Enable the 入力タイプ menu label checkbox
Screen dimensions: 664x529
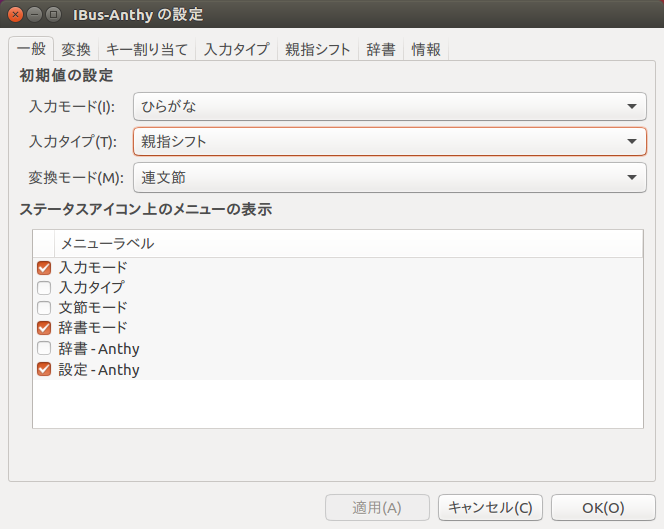coord(44,288)
